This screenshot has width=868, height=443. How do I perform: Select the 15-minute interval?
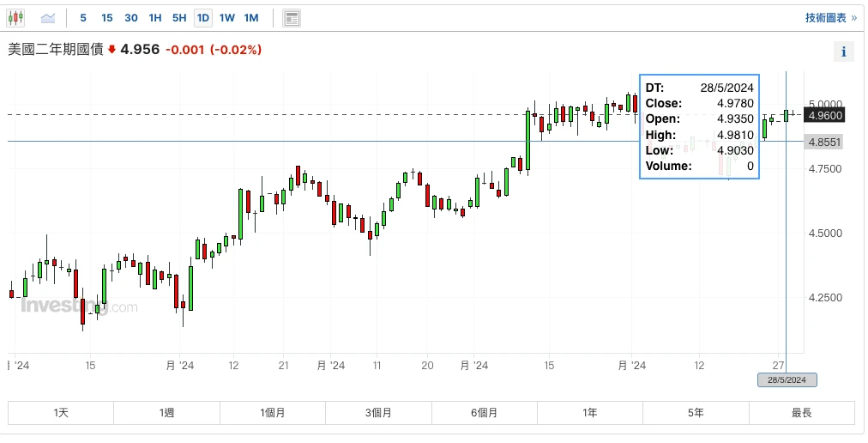[106, 17]
